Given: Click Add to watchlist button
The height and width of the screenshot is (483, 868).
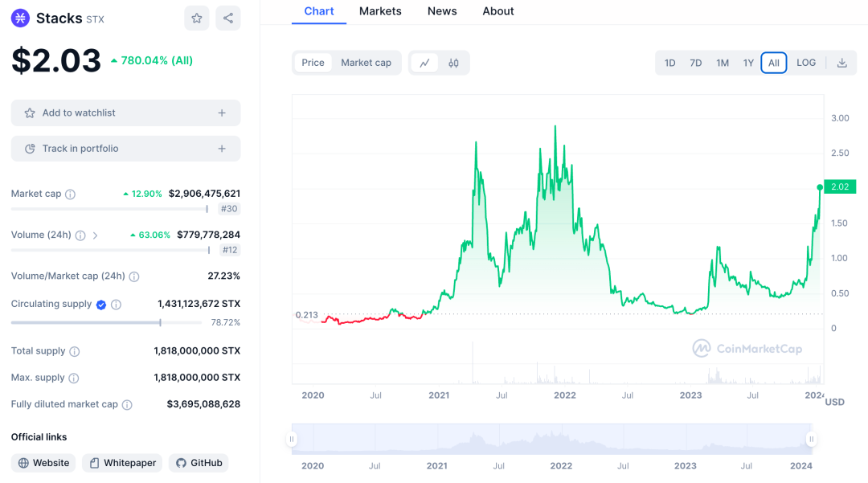Looking at the screenshot, I should pyautogui.click(x=125, y=113).
